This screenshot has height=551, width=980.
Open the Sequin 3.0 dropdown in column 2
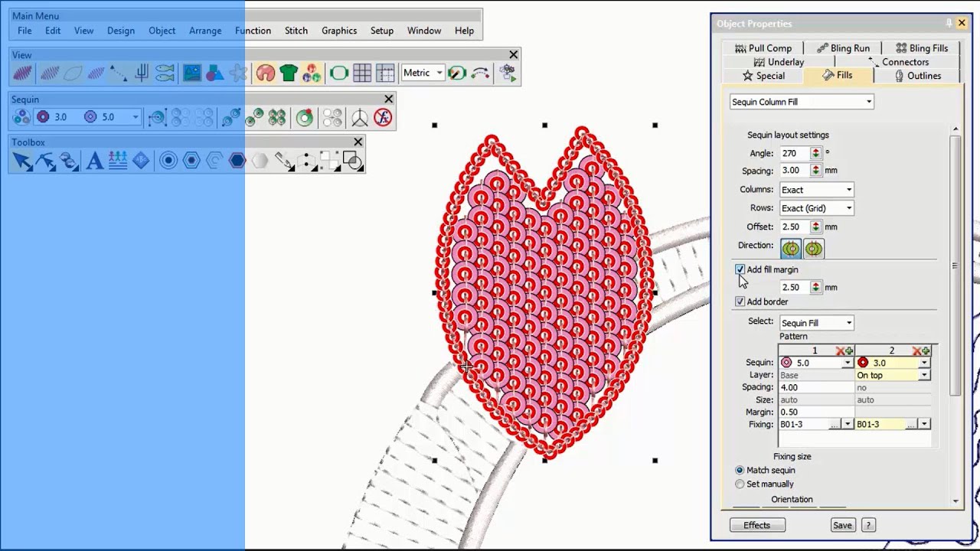924,363
